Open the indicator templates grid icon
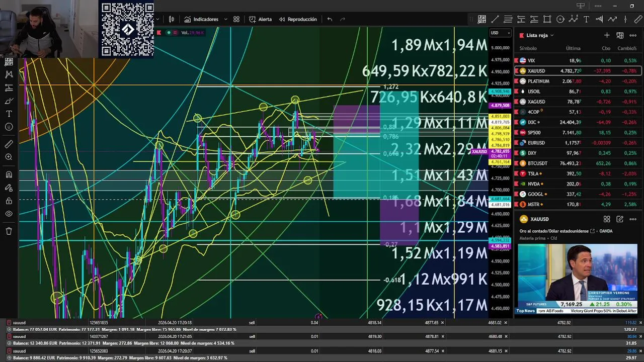The image size is (644, 362). tap(236, 19)
